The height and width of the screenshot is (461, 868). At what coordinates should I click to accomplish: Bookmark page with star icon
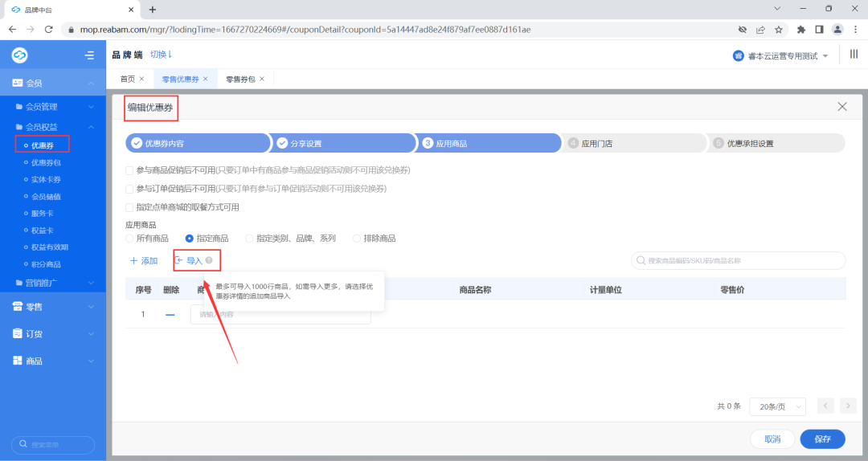(778, 29)
